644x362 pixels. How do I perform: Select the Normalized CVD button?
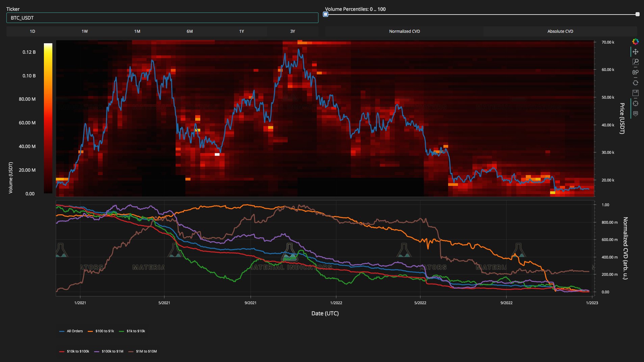click(404, 31)
